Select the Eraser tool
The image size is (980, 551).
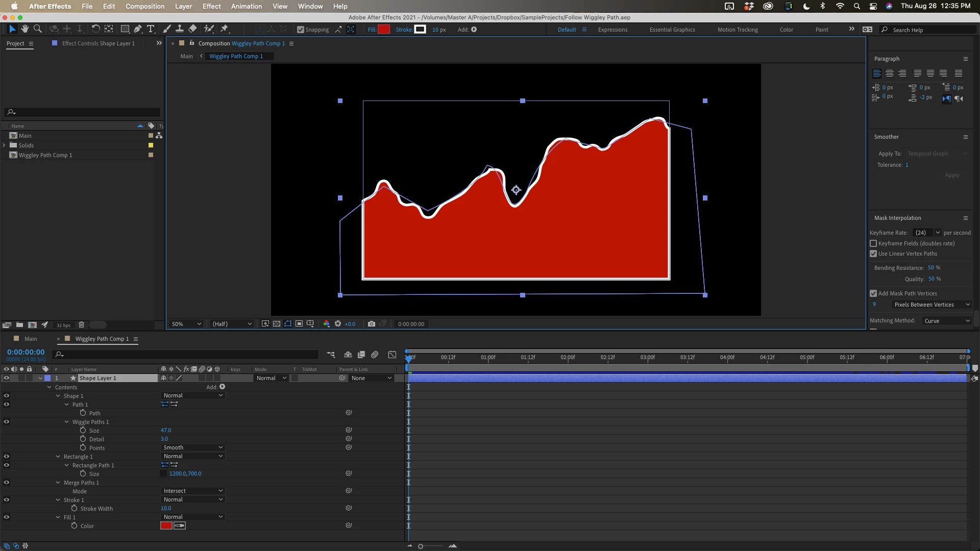192,29
